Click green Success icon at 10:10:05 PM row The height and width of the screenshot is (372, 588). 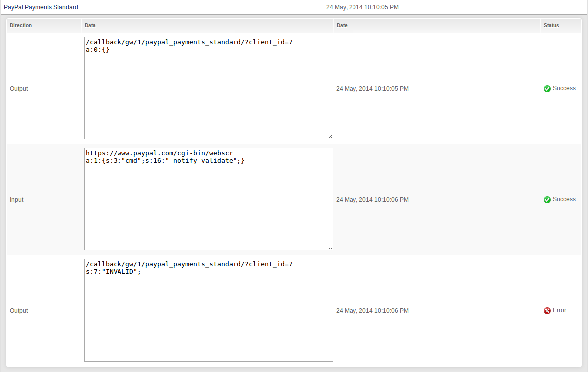(x=547, y=89)
